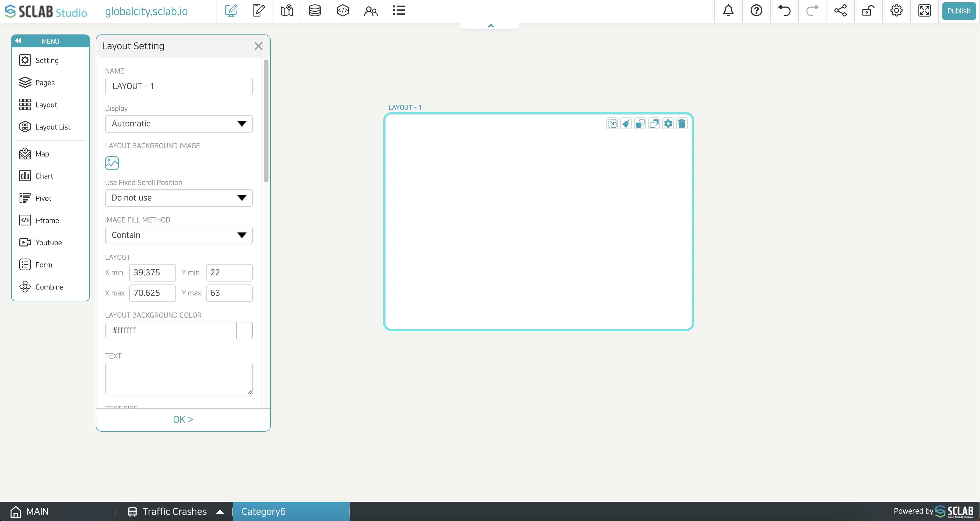Open the desktop edit mode icon

tap(231, 11)
